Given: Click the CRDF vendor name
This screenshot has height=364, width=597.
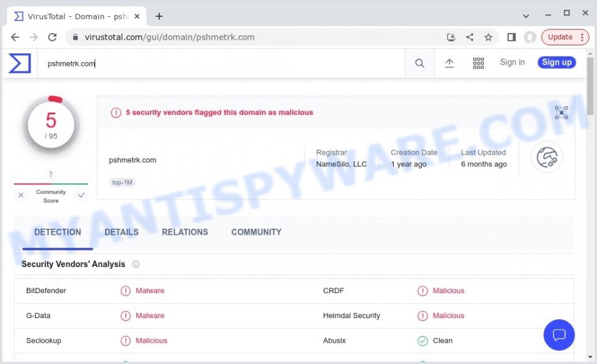Looking at the screenshot, I should tap(333, 291).
